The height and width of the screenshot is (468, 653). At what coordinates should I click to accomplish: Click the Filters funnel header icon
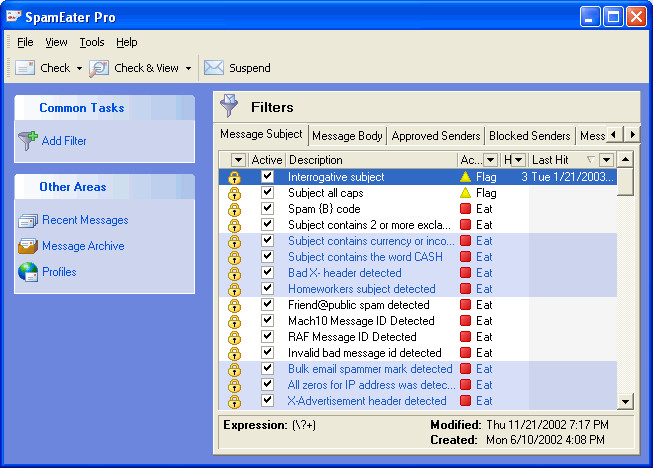click(x=229, y=105)
